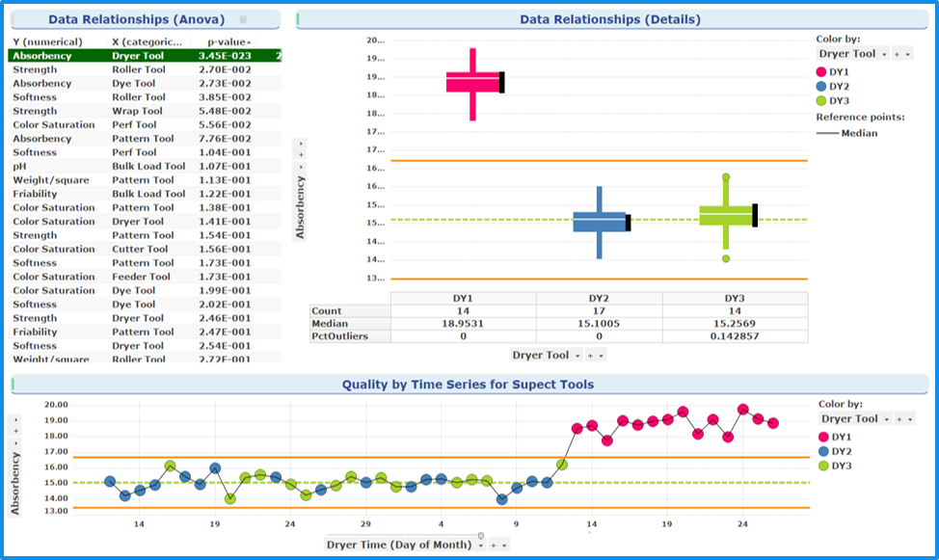Click blue DY2 swatch in Details legend
This screenshot has height=560, width=939.
click(x=821, y=86)
